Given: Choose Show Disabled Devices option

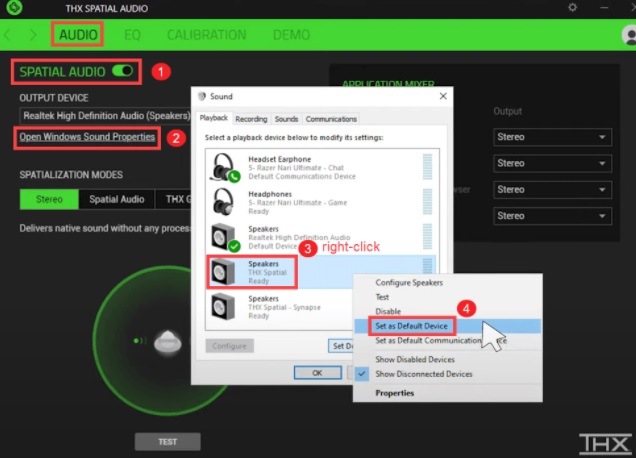Looking at the screenshot, I should [x=415, y=359].
